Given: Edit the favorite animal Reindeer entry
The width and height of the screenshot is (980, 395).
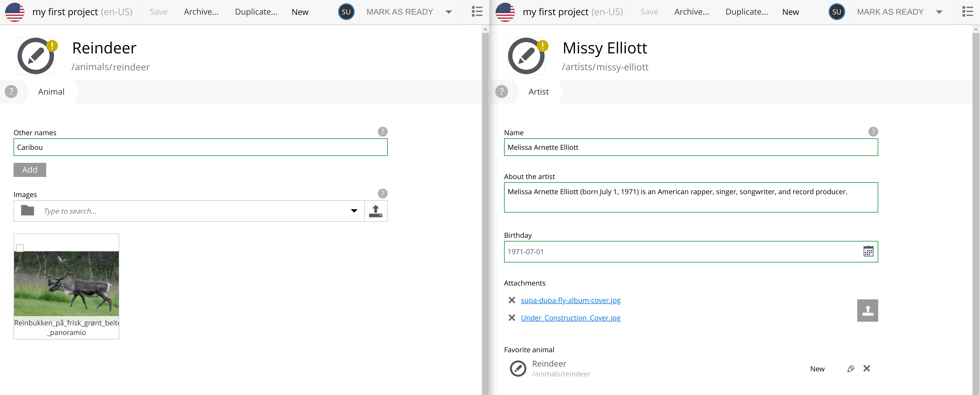Looking at the screenshot, I should (851, 369).
